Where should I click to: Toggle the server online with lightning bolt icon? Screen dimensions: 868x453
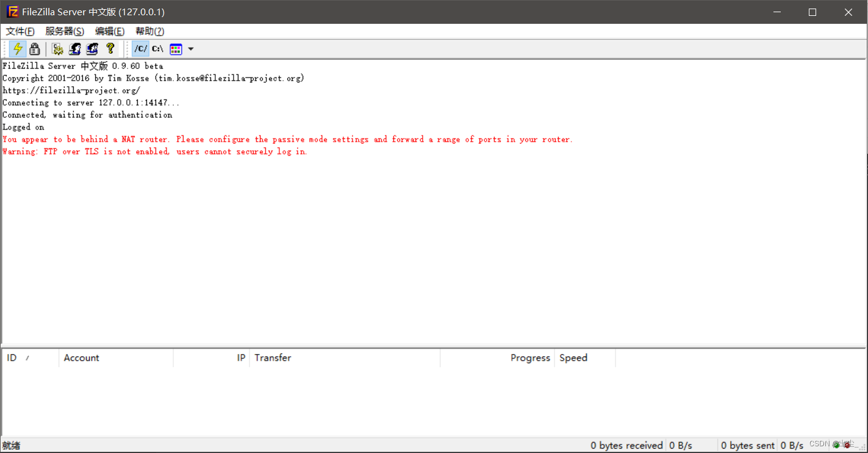click(x=17, y=49)
